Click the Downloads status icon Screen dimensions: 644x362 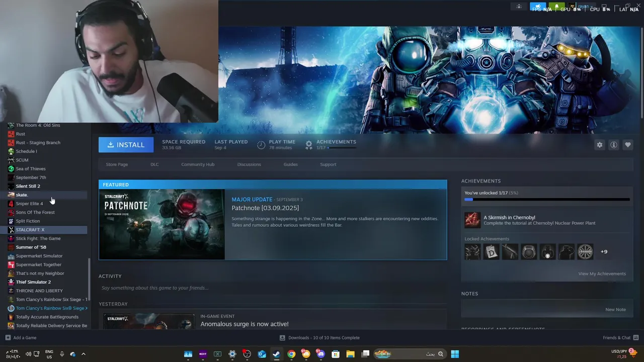(x=282, y=338)
